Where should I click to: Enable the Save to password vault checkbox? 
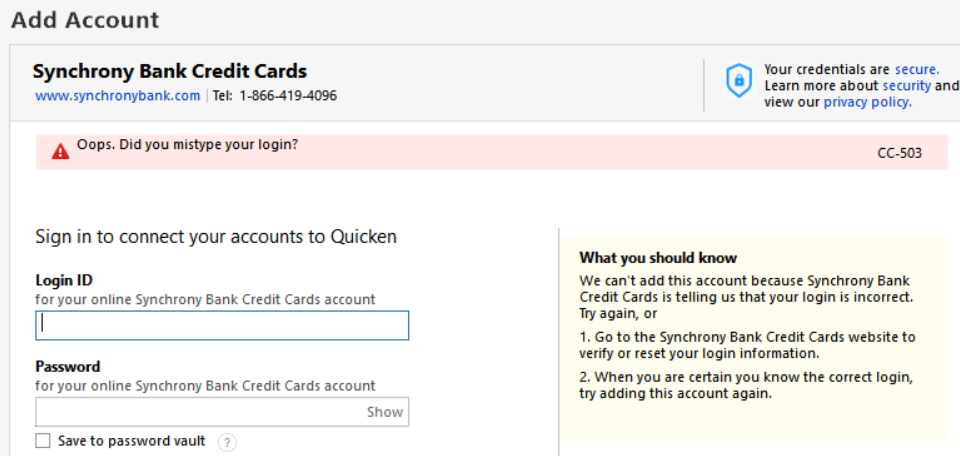[43, 441]
